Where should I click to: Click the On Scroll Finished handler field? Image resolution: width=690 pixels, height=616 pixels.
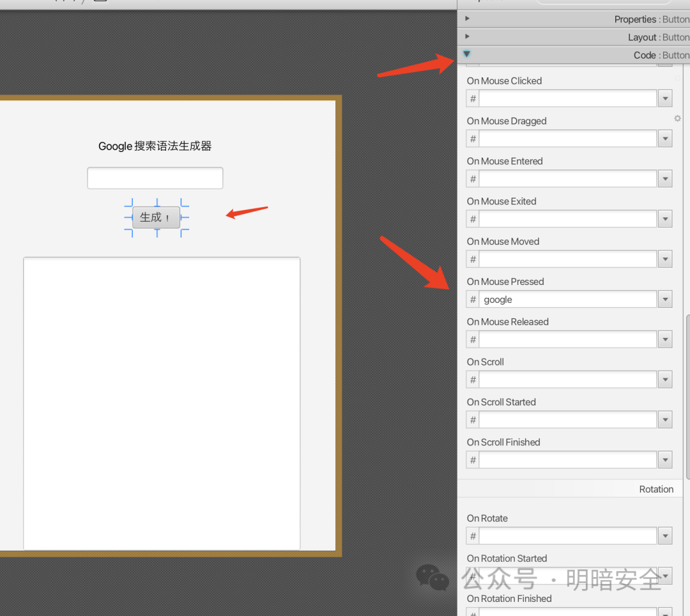pos(568,460)
